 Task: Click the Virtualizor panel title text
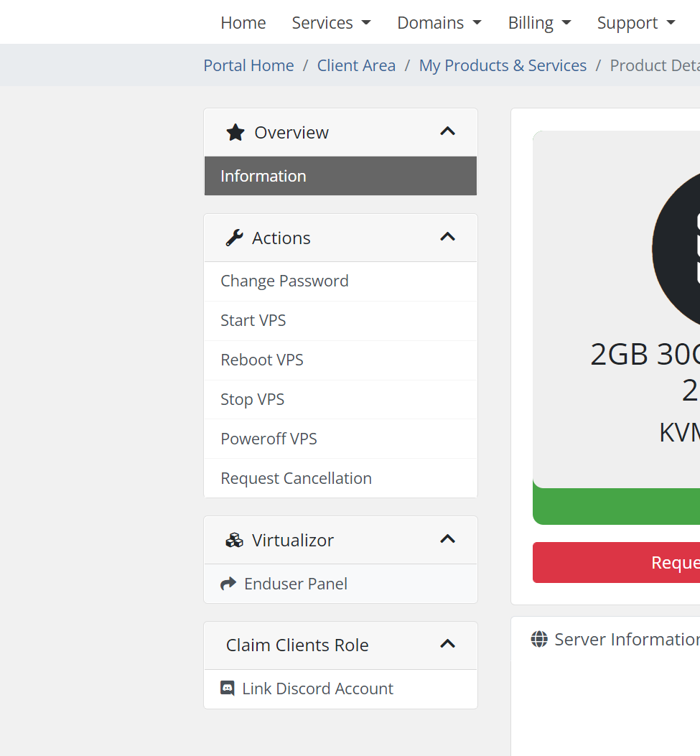click(x=293, y=541)
